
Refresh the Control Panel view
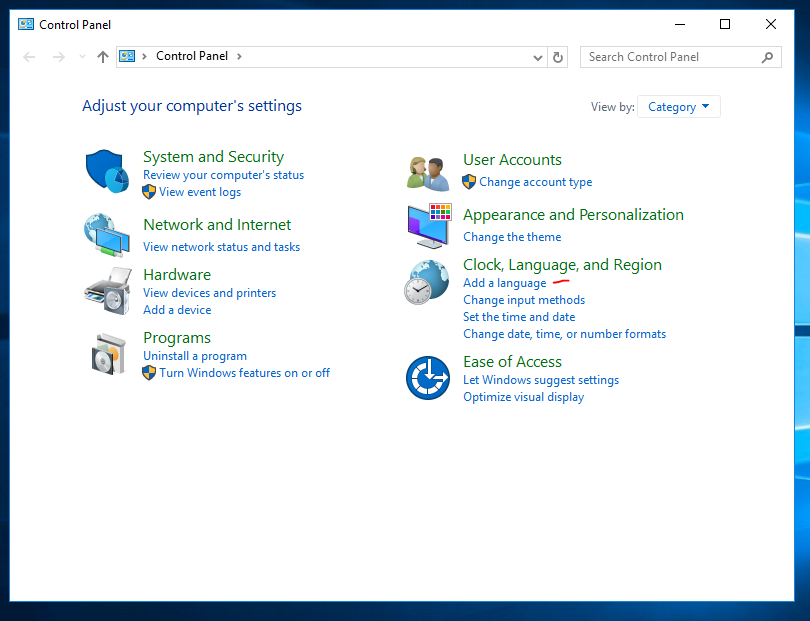[x=558, y=57]
